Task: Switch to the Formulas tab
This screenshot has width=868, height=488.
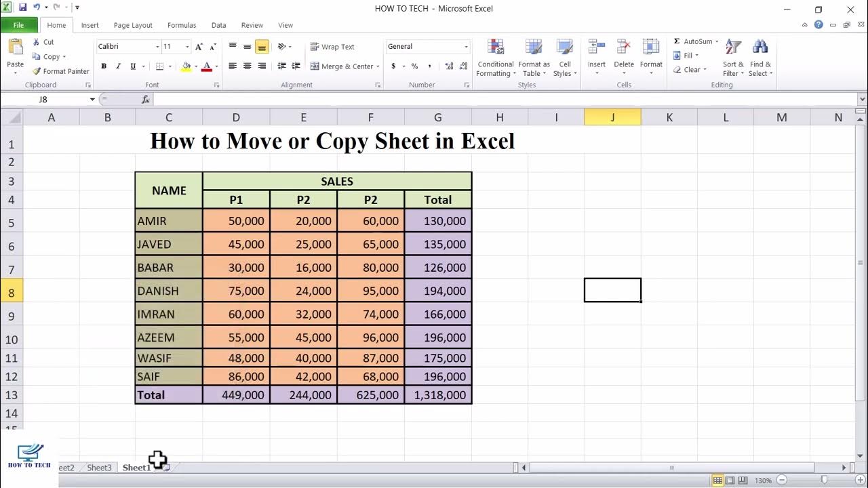Action: tap(182, 25)
